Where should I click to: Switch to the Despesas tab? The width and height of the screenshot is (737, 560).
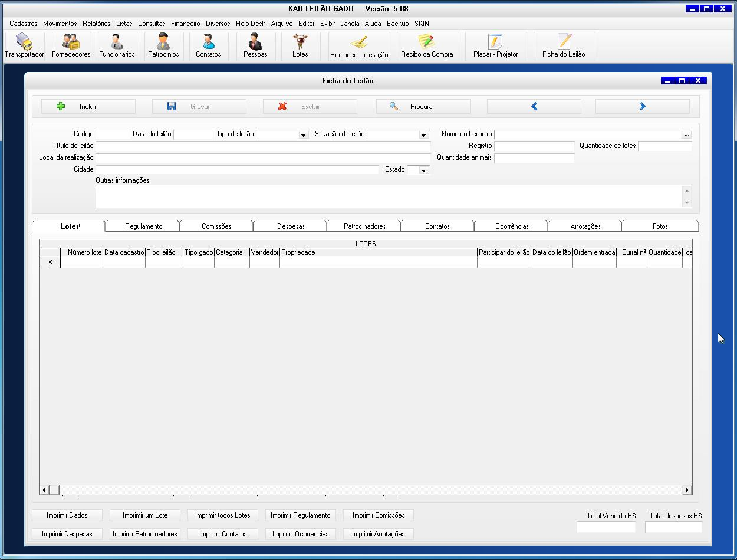tap(291, 226)
